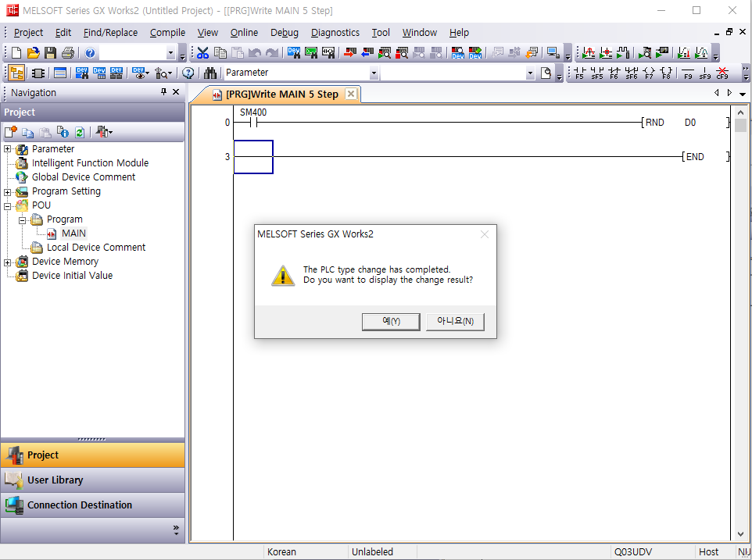Select Local Device Comment tree item
The width and height of the screenshot is (752, 560).
point(96,247)
